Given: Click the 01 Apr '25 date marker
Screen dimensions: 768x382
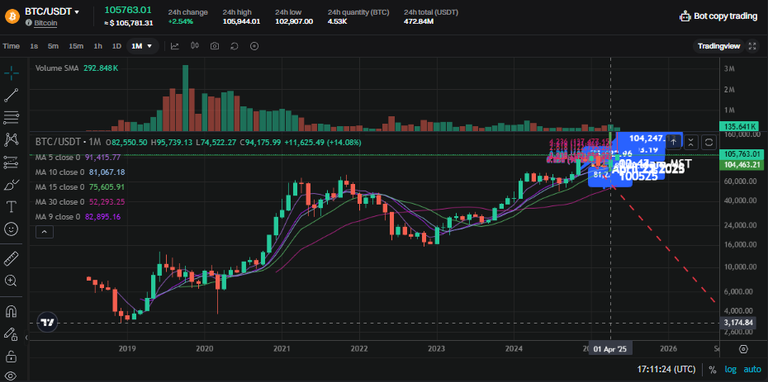Looking at the screenshot, I should 610,349.
